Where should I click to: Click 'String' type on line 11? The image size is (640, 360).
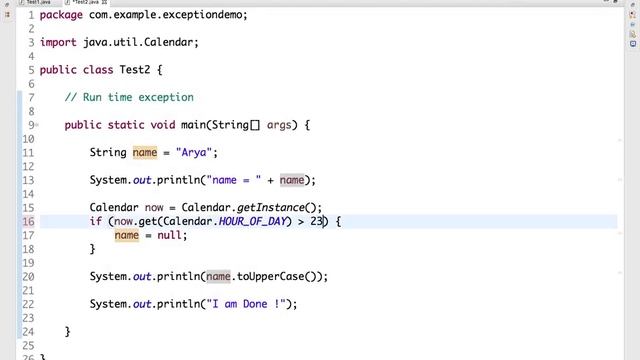[x=108, y=153]
